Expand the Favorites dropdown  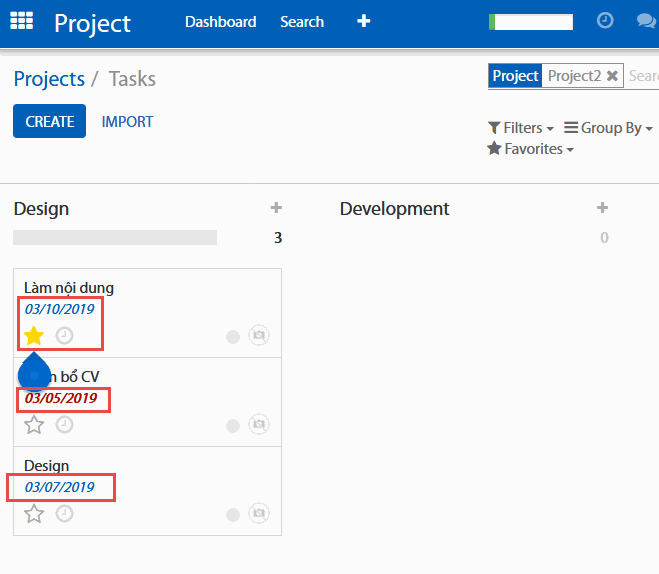pos(530,149)
